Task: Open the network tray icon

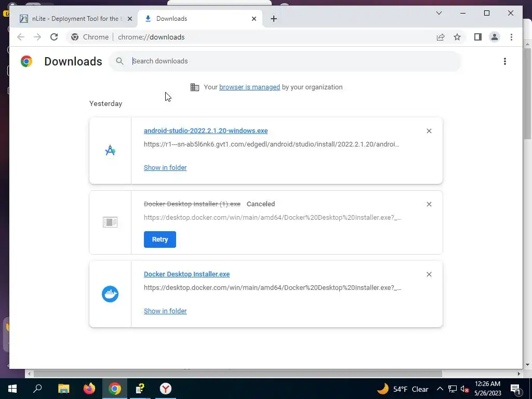Action: (x=453, y=389)
